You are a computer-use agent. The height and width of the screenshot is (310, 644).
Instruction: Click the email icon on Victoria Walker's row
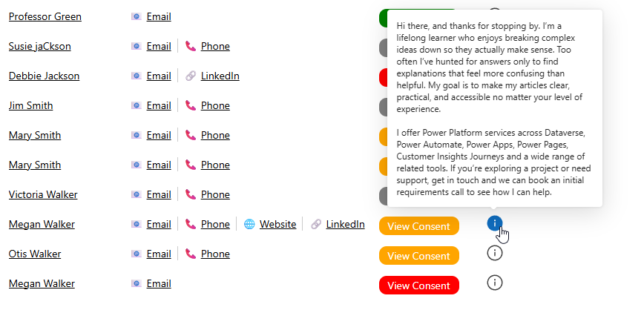pos(137,194)
